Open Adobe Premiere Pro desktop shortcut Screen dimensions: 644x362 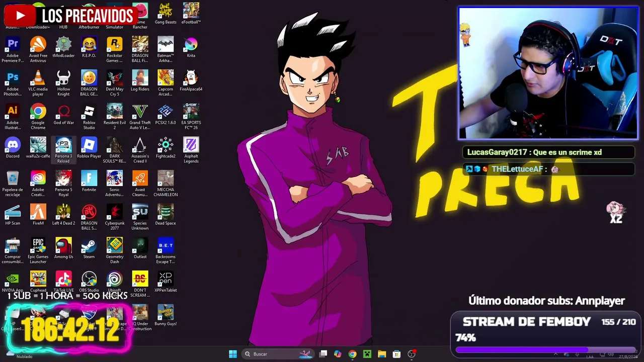pos(13,49)
